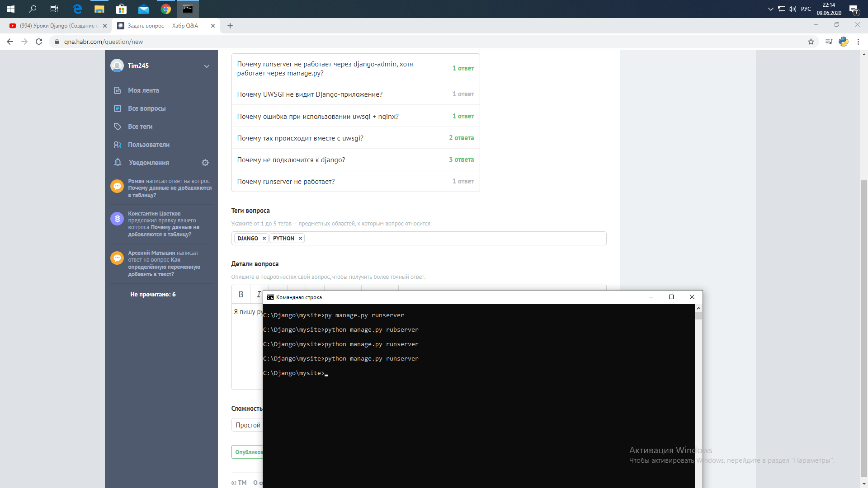Screen dimensions: 868x488
Task: Open the Windows notification center
Action: (854, 9)
